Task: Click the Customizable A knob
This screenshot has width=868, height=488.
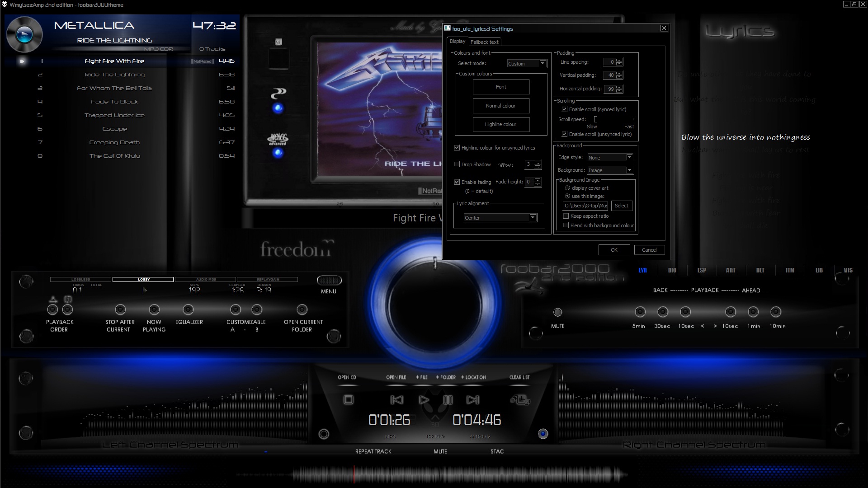Action: pyautogui.click(x=236, y=310)
